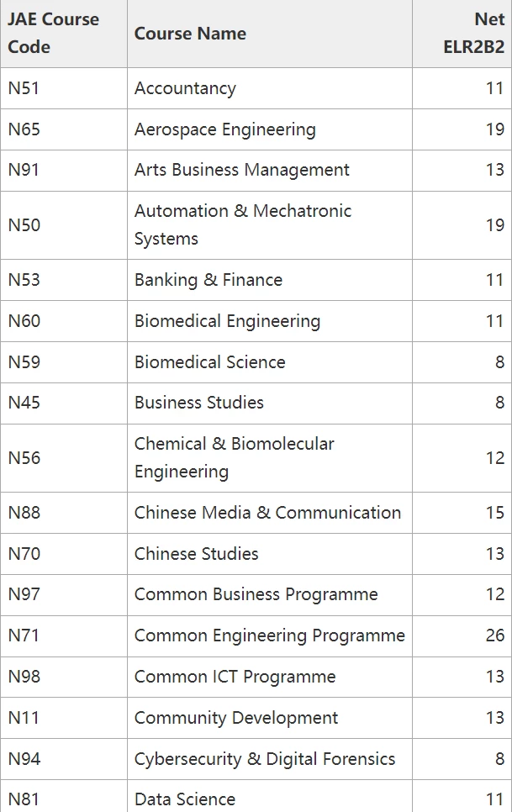The width and height of the screenshot is (512, 812).
Task: Click the Arts Business Management course name
Action: coord(242,170)
